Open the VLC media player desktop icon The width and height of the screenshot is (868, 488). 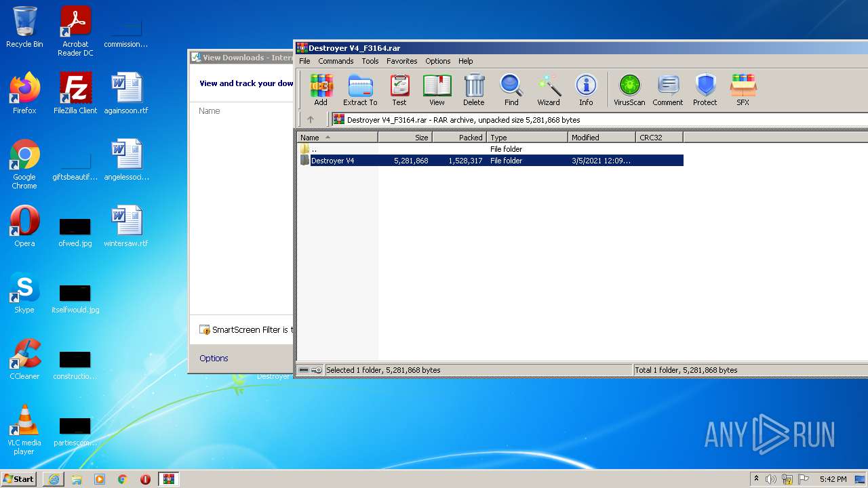24,430
